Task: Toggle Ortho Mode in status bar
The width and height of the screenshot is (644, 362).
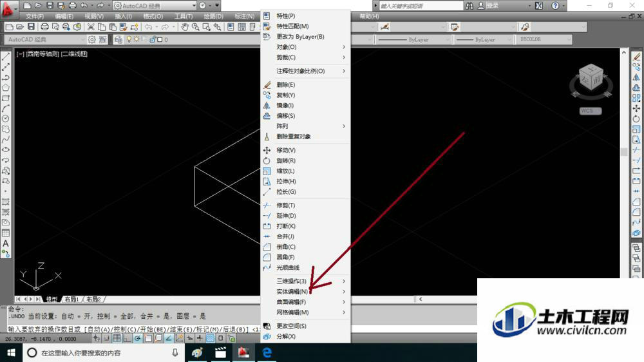Action: point(127,339)
